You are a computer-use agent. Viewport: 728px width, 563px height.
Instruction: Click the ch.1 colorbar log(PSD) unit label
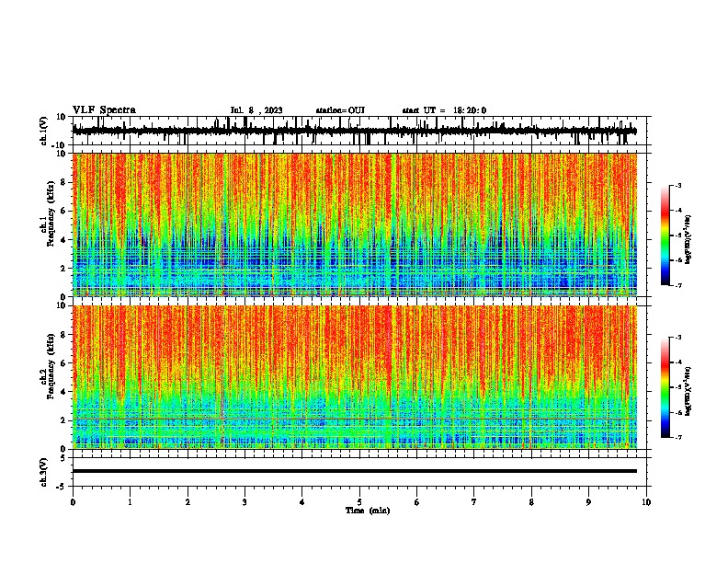tap(688, 240)
